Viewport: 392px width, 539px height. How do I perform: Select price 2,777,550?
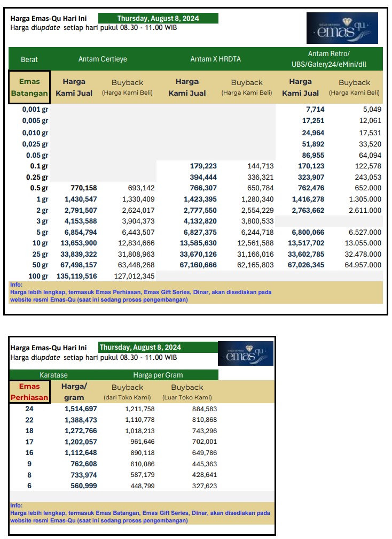(x=200, y=210)
